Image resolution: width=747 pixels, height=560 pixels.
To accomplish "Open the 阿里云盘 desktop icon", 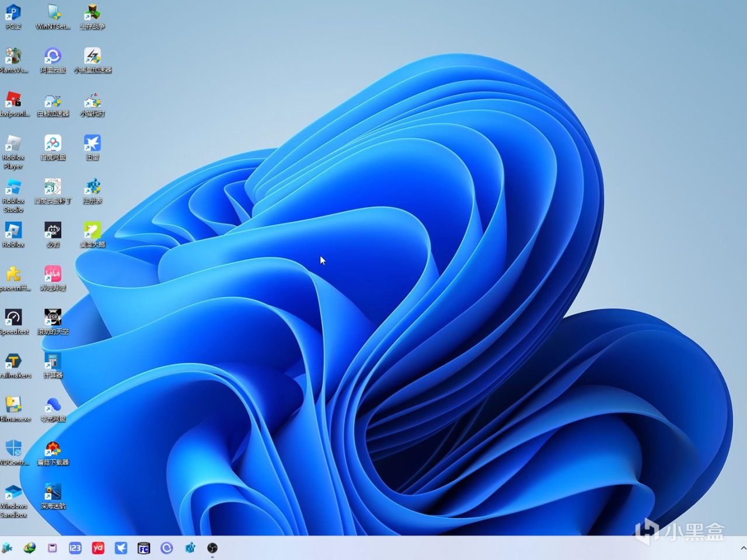I will (x=53, y=60).
